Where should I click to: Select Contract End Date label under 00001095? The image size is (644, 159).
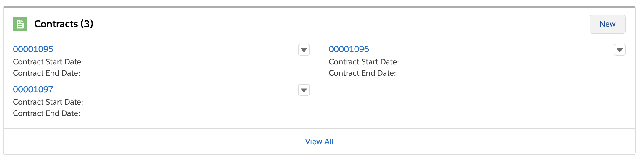tap(47, 73)
